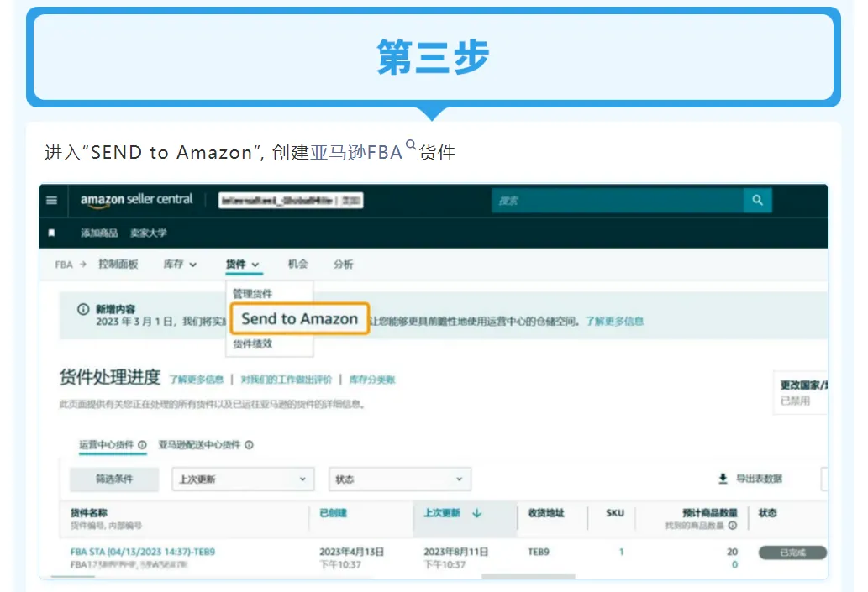The image size is (868, 592).
Task: Click the info icon next to 运营中心货件
Action: click(x=142, y=445)
